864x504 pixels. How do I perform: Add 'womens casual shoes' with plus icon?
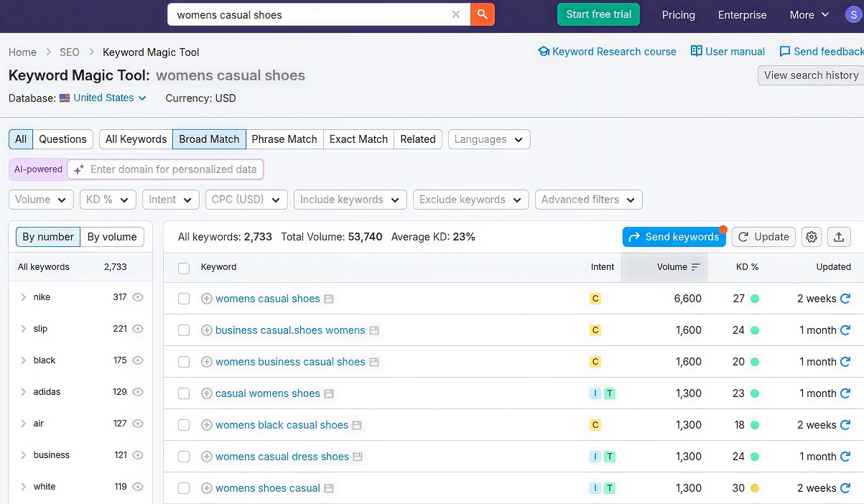click(x=207, y=299)
